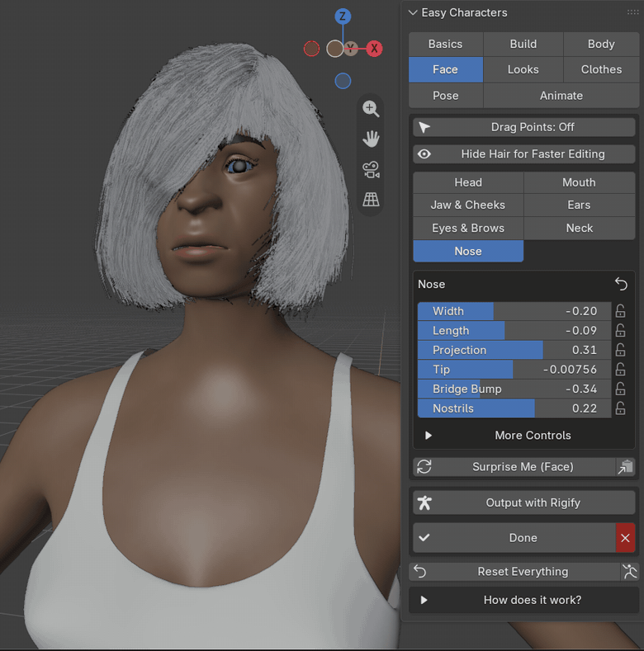Click the red X axis gizmo handle
This screenshot has height=651, width=644.
(374, 49)
